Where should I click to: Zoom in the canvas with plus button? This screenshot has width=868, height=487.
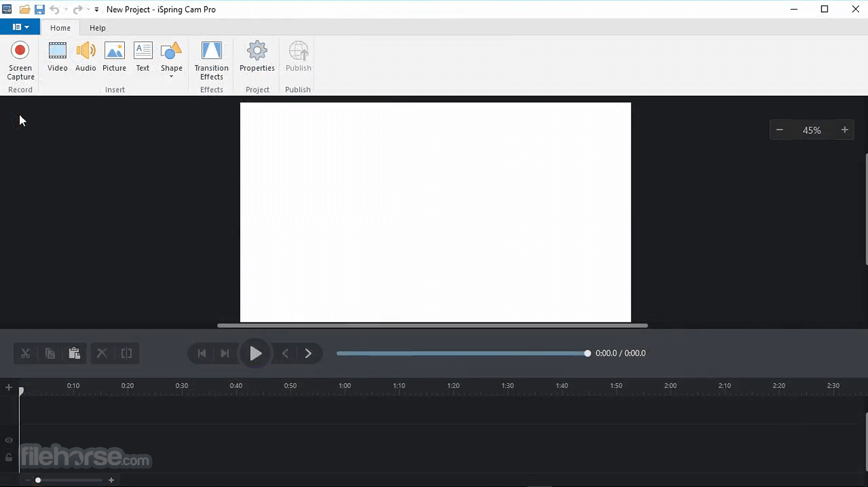(844, 130)
